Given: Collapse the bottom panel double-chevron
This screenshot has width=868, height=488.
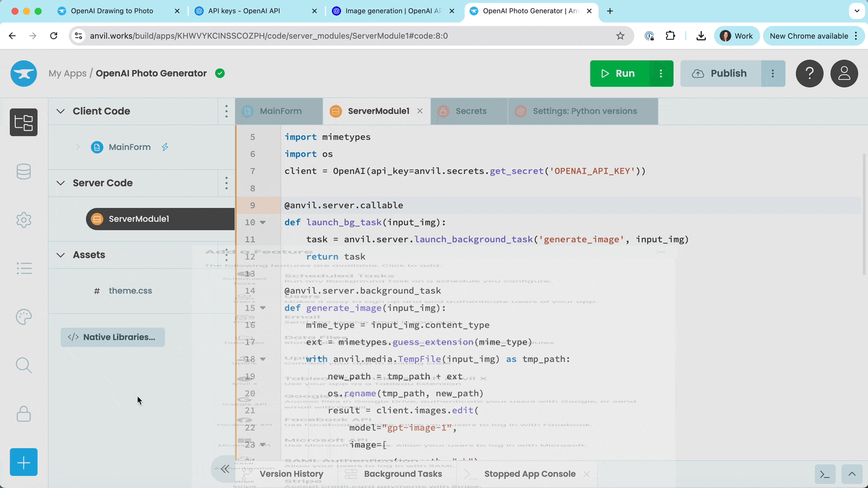Looking at the screenshot, I should click(x=225, y=469).
